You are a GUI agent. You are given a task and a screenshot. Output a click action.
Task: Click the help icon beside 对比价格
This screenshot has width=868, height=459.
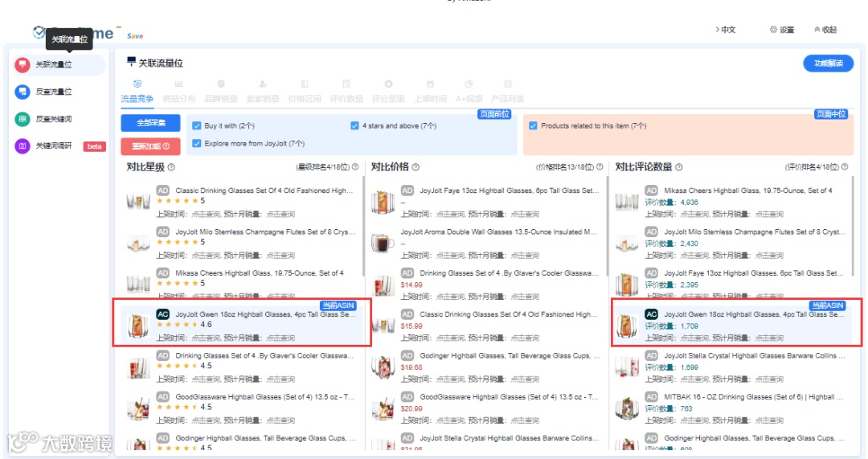pyautogui.click(x=416, y=167)
